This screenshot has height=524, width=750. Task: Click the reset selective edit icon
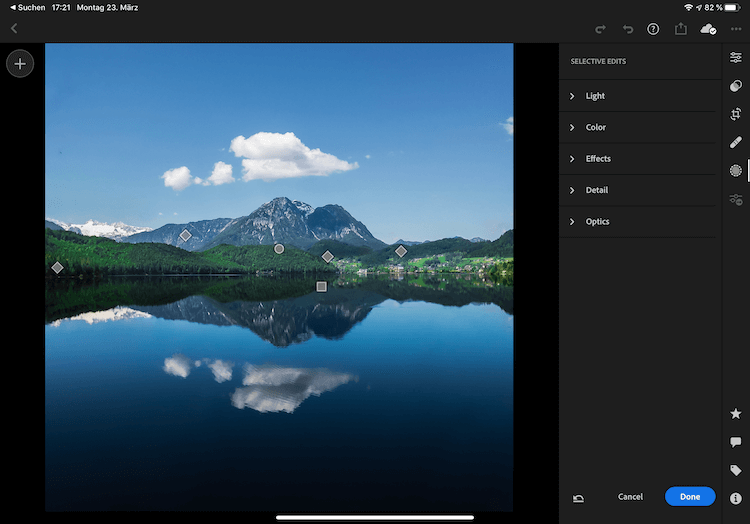click(578, 498)
